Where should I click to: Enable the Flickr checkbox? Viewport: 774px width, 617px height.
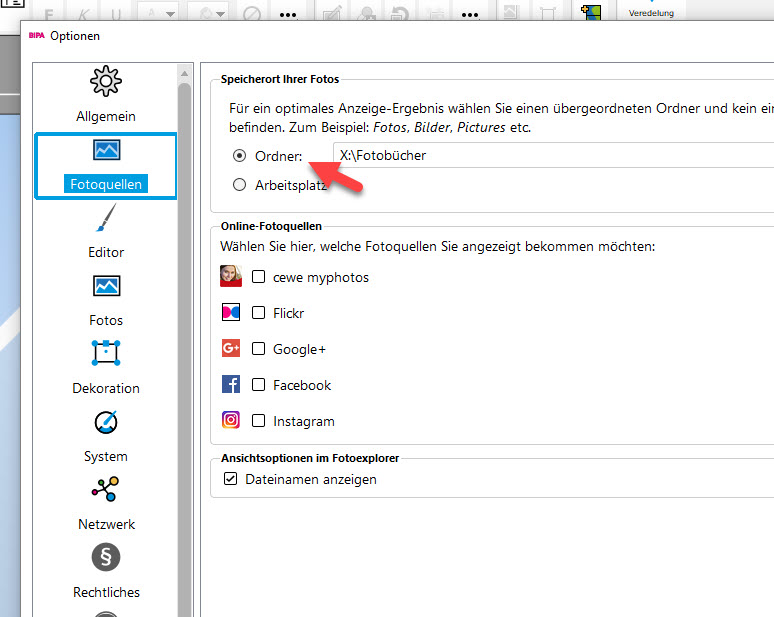pos(258,312)
